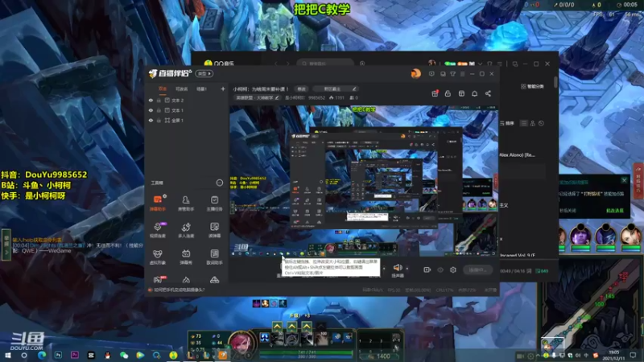Viewport: 644px width, 362px height.
Task: Click the 智能分类 grid icon in QQ Music
Action: [x=523, y=86]
